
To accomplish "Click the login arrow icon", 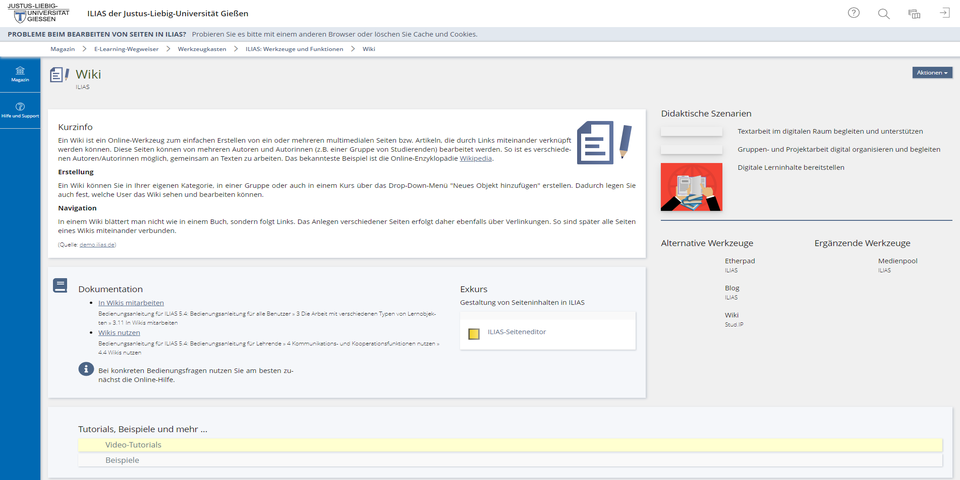I will (944, 13).
